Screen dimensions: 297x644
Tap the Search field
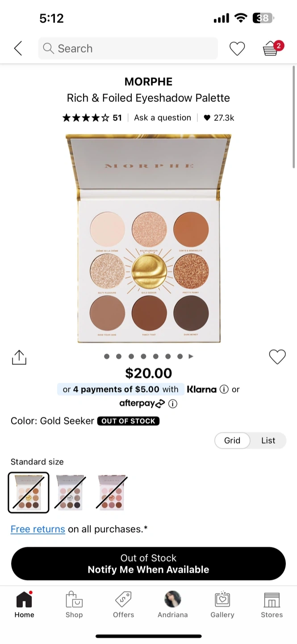pos(128,48)
